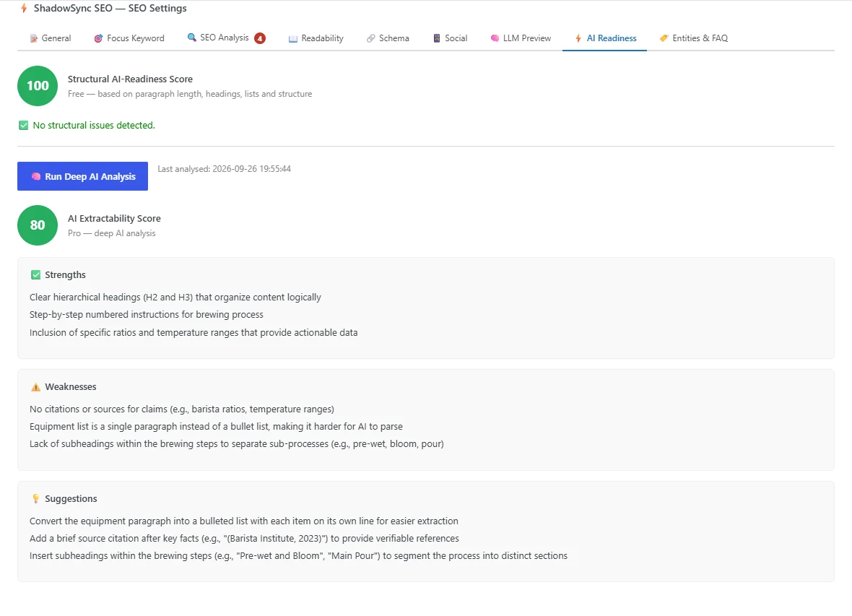Click the 'Weaknesses' section heading

pyautogui.click(x=71, y=386)
